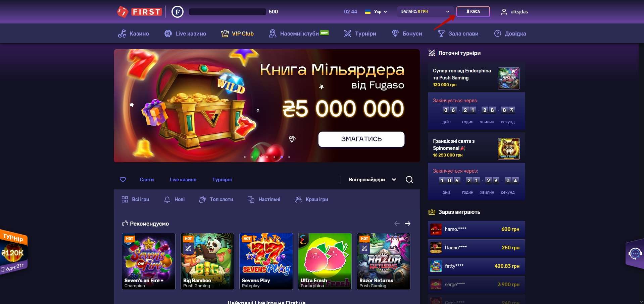644x304 pixels.
Task: Open the VIP Club menu item
Action: pyautogui.click(x=237, y=34)
